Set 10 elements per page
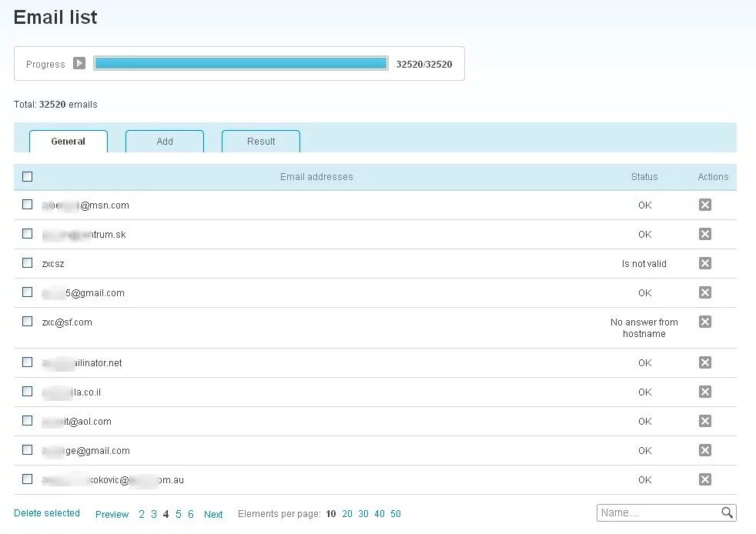This screenshot has height=534, width=756. coord(331,514)
